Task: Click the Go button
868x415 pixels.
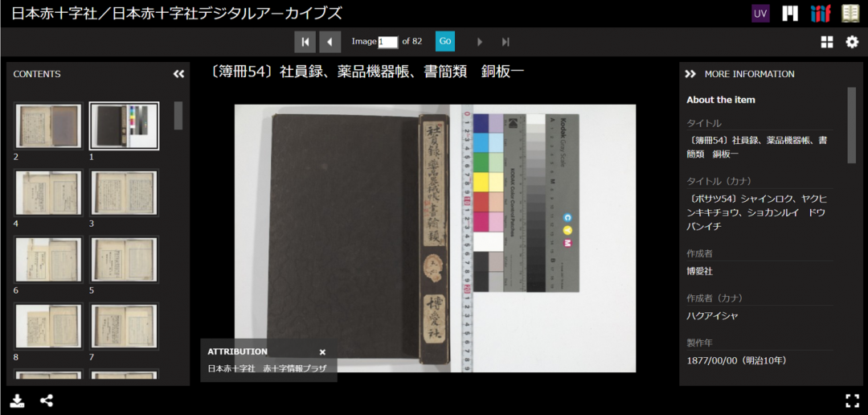Action: (445, 41)
